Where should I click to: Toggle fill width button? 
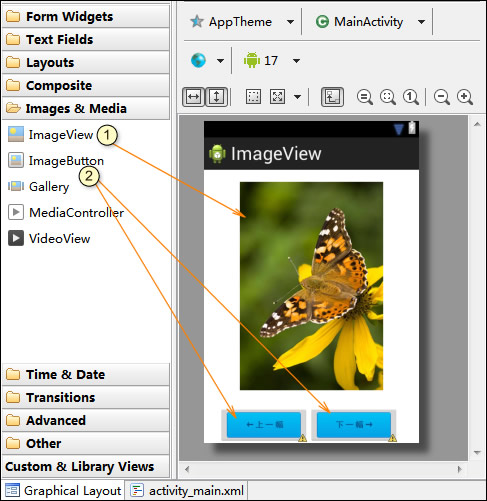(x=193, y=97)
